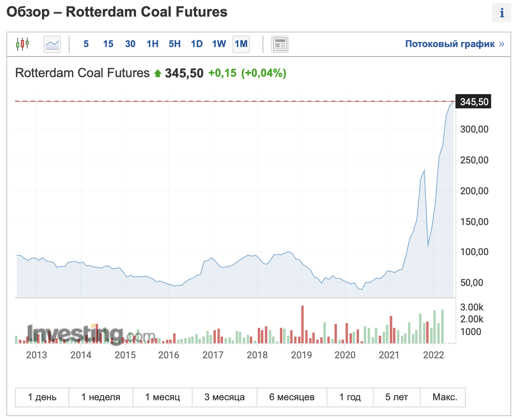Click the 2022 label on time axis
The image size is (514, 420).
(x=433, y=355)
